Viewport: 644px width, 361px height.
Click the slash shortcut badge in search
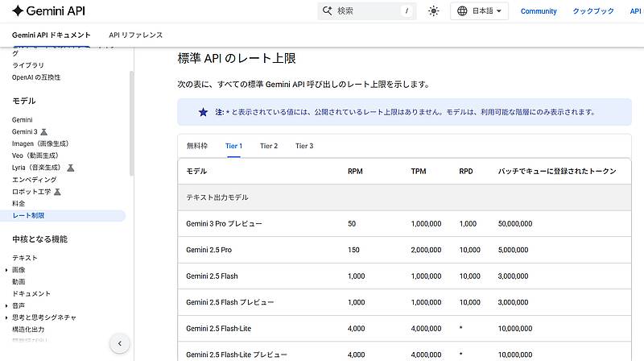(407, 11)
